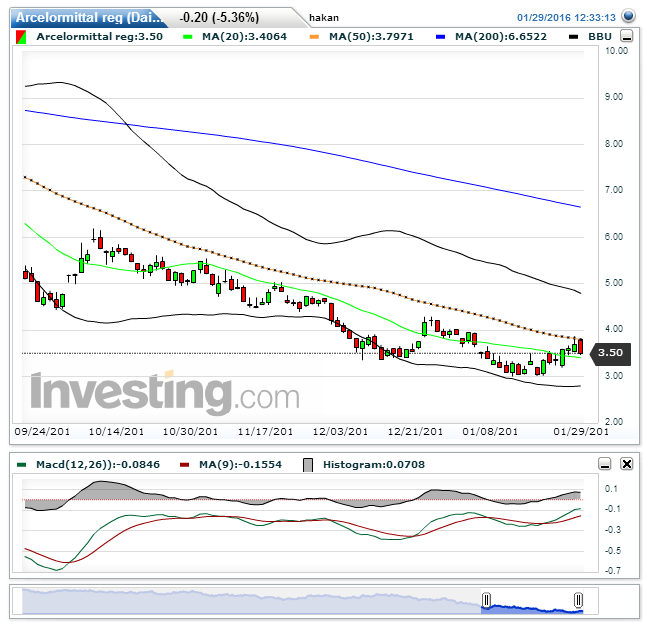Image resolution: width=650 pixels, height=627 pixels.
Task: Click the Arcelormittal reg:3.50 legend label
Action: point(99,37)
